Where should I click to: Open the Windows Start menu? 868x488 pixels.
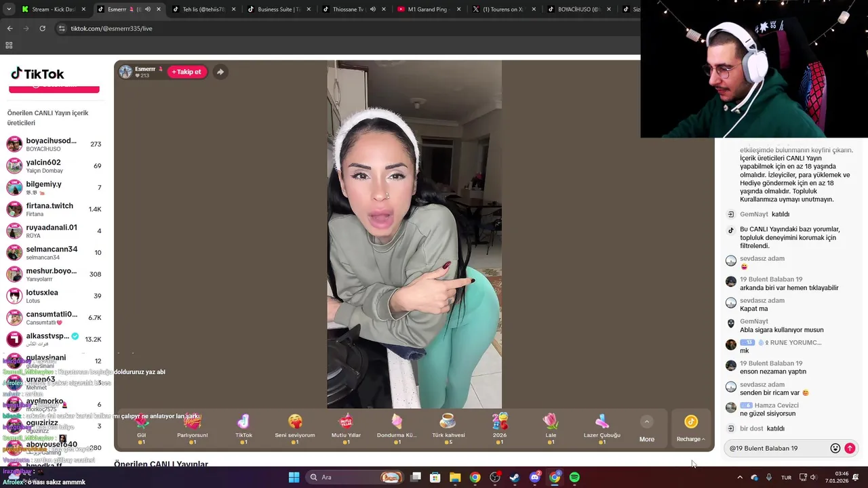[294, 477]
